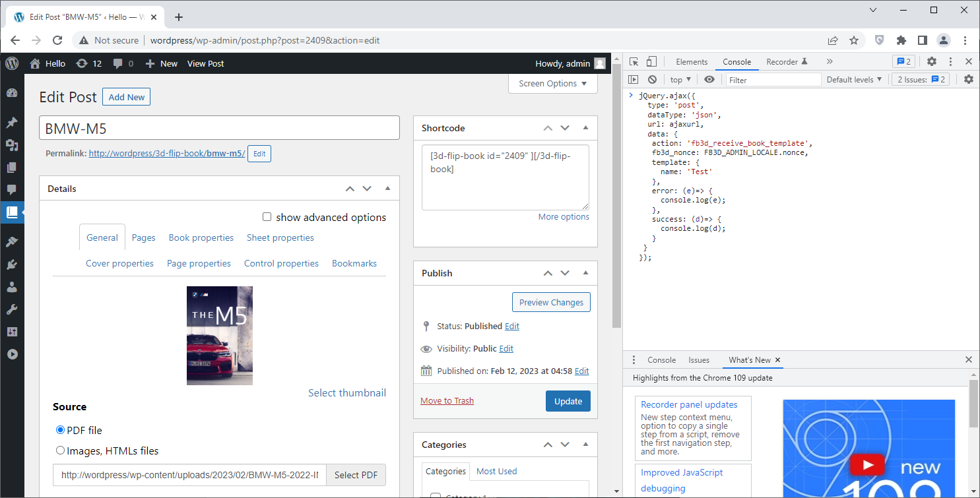Click the Select thumbnail link
This screenshot has height=498, width=980.
click(x=347, y=392)
